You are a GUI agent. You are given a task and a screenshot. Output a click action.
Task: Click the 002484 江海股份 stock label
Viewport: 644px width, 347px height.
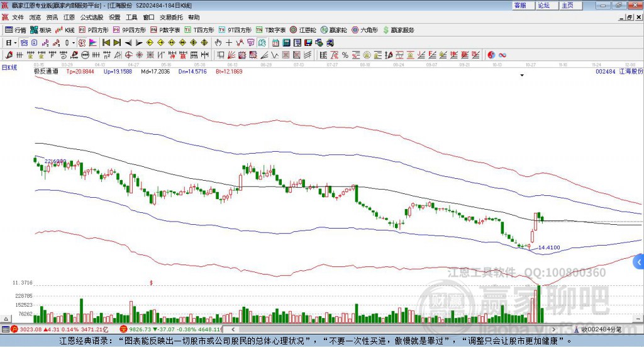pos(619,71)
